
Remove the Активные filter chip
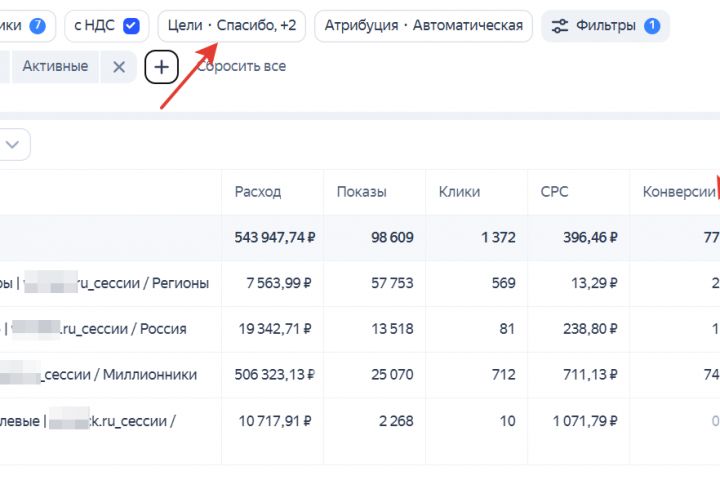(119, 67)
